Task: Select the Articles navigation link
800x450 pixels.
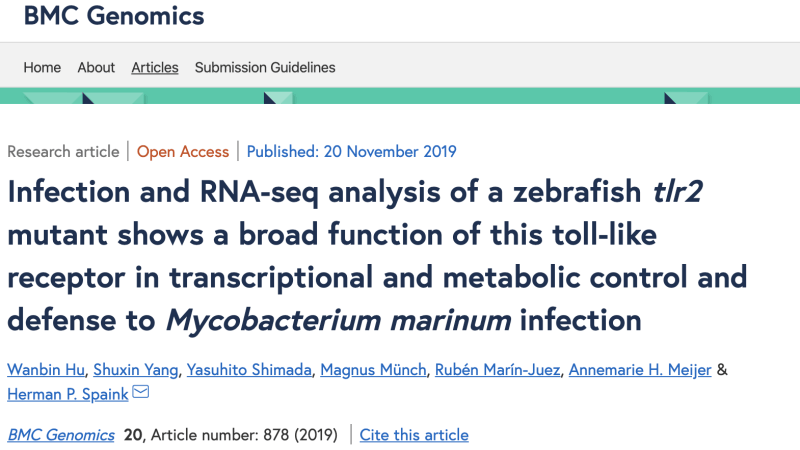Action: pos(155,67)
